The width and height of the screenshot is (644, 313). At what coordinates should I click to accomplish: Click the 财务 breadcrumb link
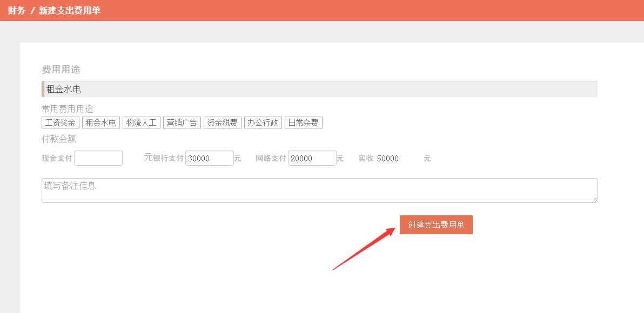pos(16,10)
